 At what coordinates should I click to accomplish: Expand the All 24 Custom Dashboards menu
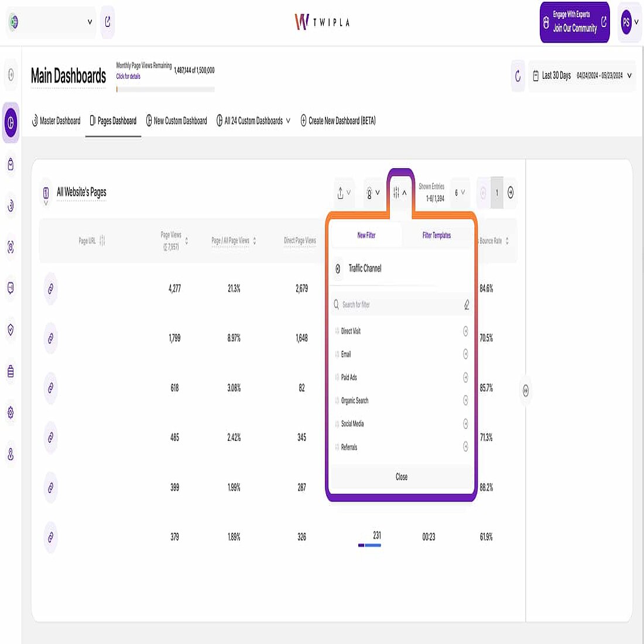(253, 121)
